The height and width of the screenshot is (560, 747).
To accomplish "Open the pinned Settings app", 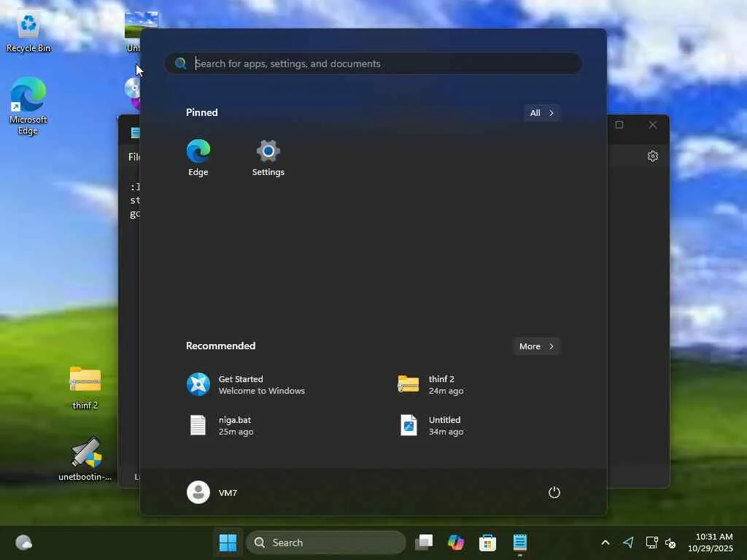I will point(268,158).
